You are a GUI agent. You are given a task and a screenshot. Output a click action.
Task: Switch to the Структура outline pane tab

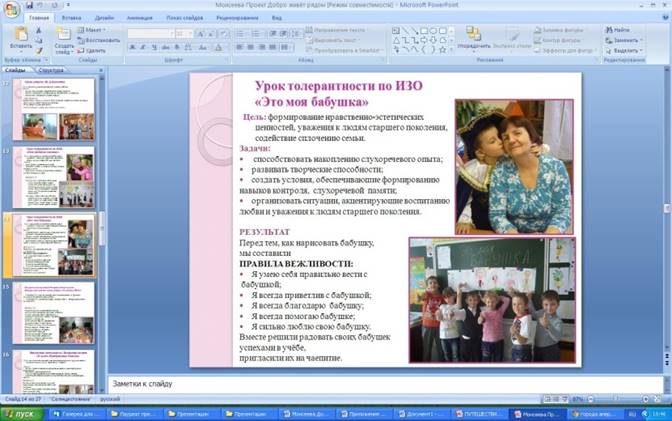(x=51, y=70)
